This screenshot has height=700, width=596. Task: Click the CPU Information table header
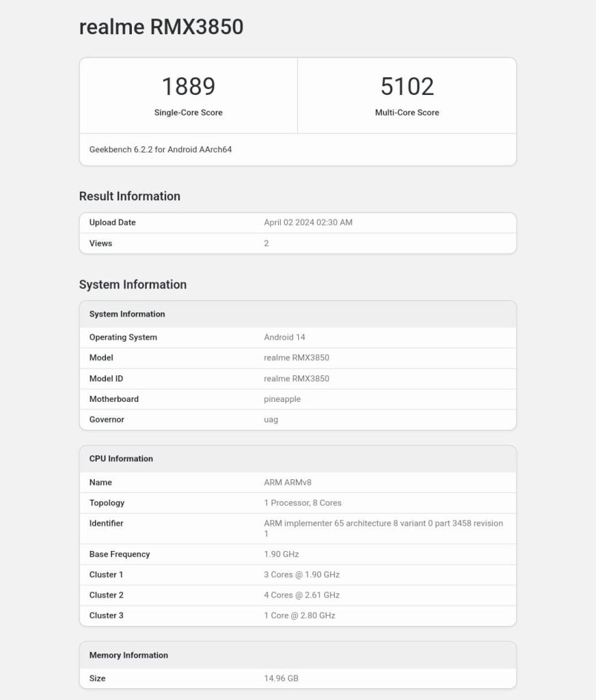tap(121, 459)
